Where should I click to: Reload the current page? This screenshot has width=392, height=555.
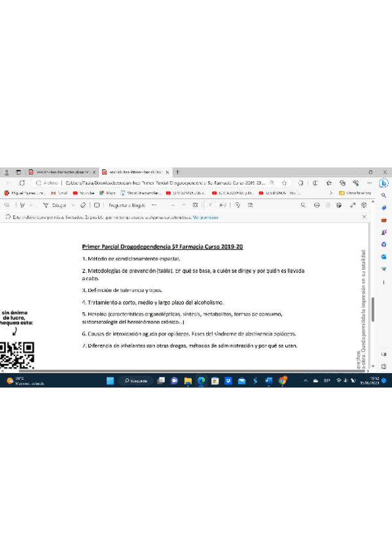(x=22, y=183)
